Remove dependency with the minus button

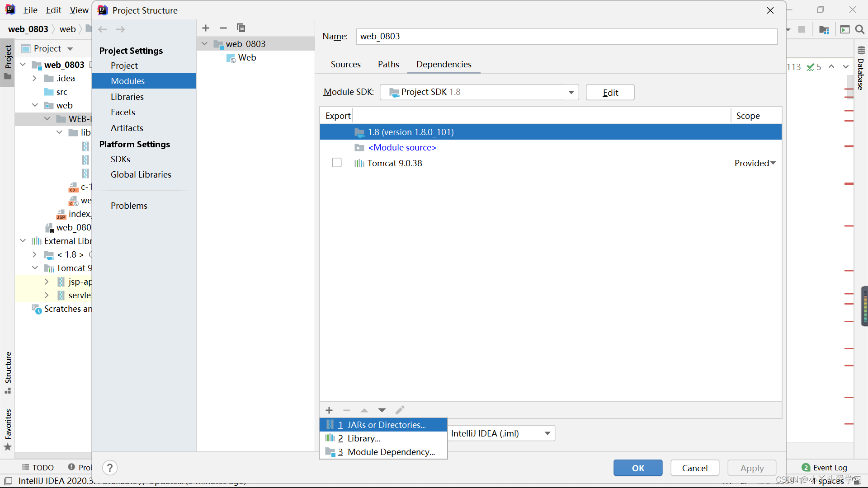tap(347, 410)
